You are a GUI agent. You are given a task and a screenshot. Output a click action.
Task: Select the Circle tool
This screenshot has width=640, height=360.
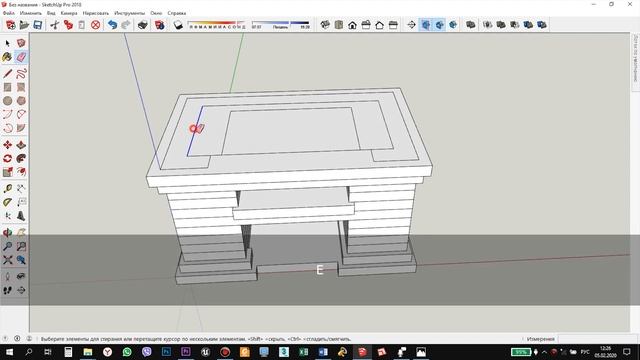[7, 100]
